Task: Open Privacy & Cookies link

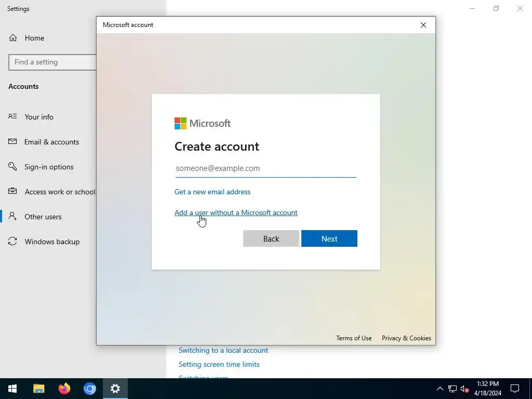Action: click(x=406, y=338)
